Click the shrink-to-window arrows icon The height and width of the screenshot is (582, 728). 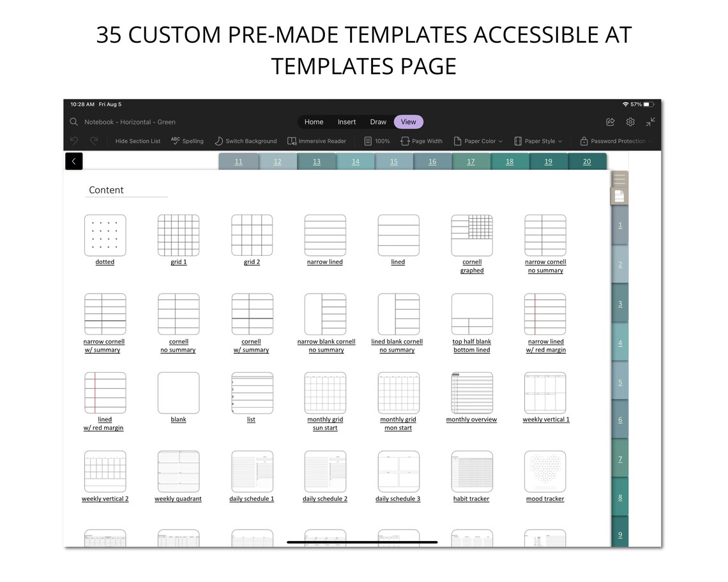click(651, 122)
